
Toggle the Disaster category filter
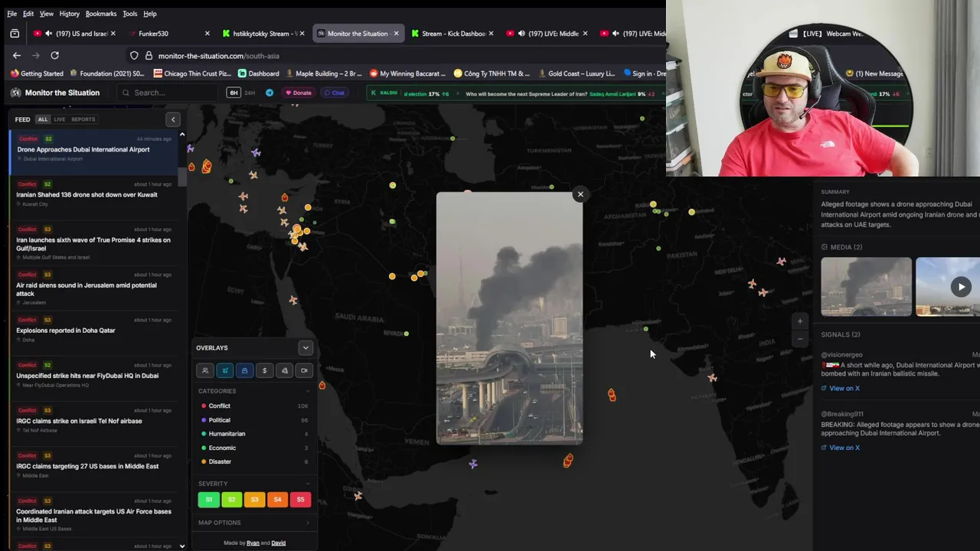pyautogui.click(x=254, y=461)
